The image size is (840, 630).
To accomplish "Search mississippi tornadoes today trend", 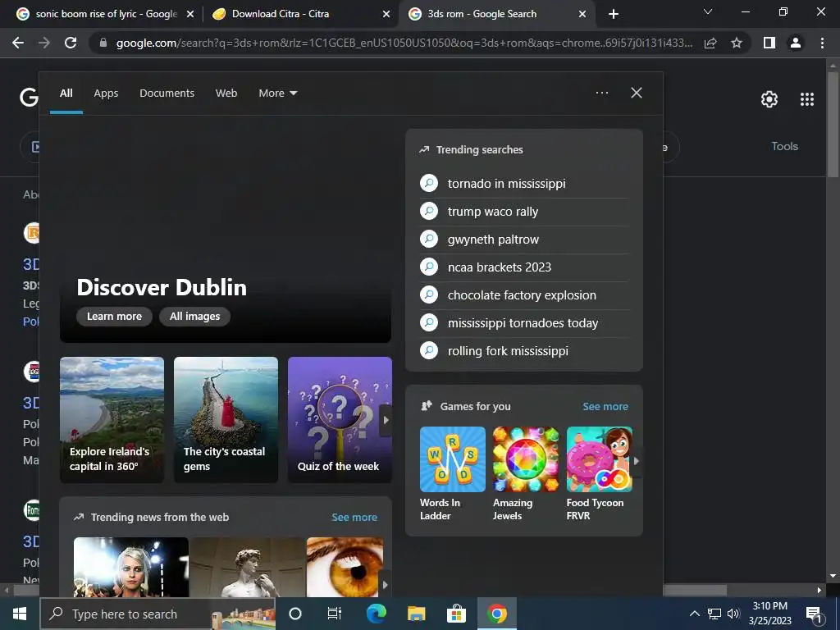I will (523, 323).
